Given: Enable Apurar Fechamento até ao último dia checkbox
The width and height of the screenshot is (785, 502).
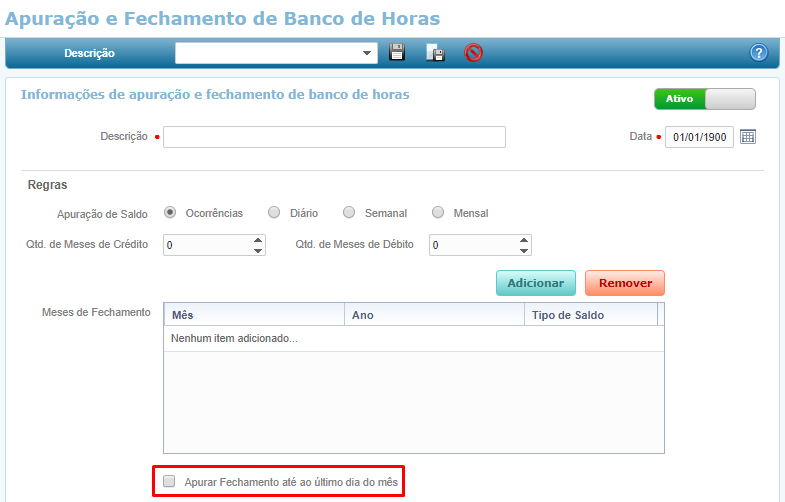Looking at the screenshot, I should coord(169,482).
